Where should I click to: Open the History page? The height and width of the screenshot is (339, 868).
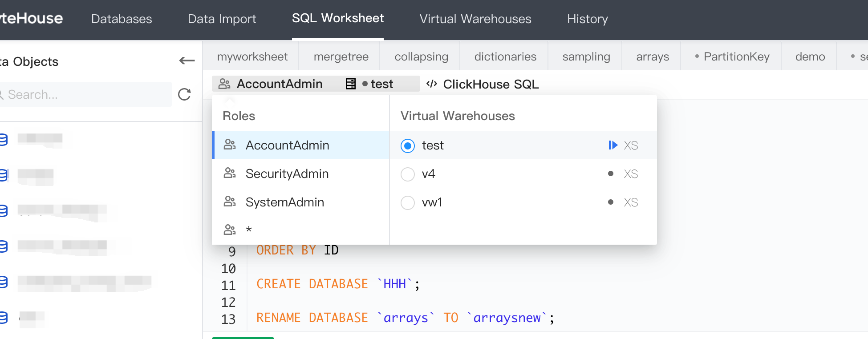pos(587,19)
